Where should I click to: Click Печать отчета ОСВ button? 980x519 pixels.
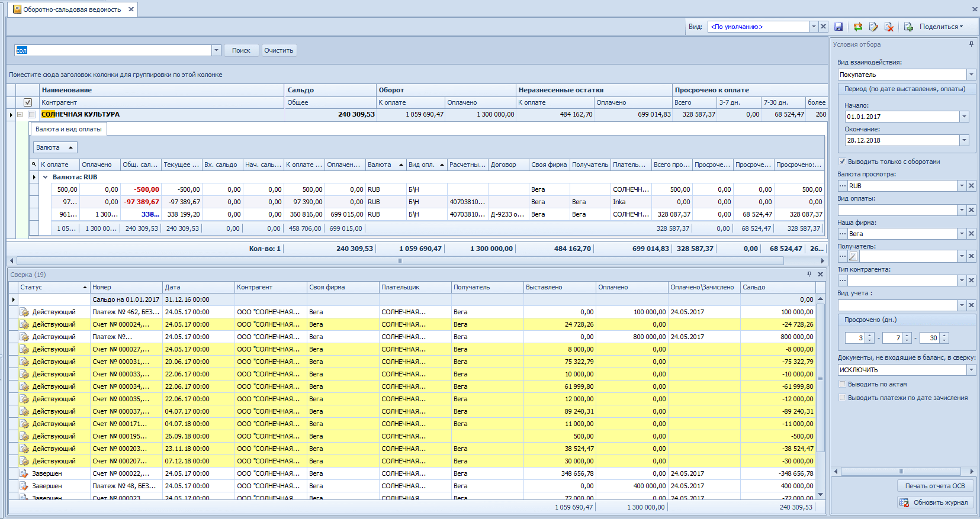(x=935, y=486)
